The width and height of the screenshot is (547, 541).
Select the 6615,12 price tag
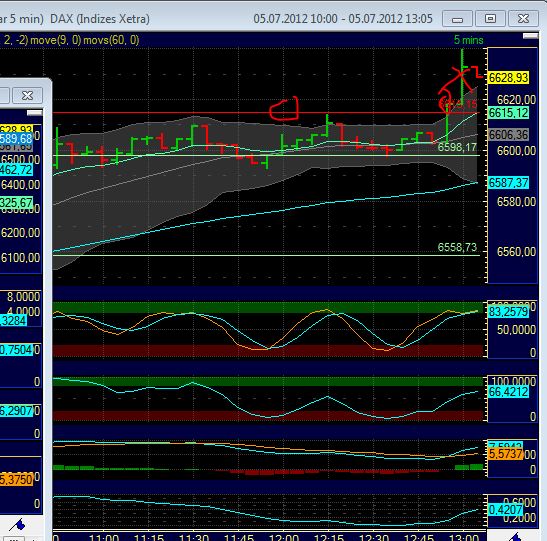pyautogui.click(x=508, y=113)
